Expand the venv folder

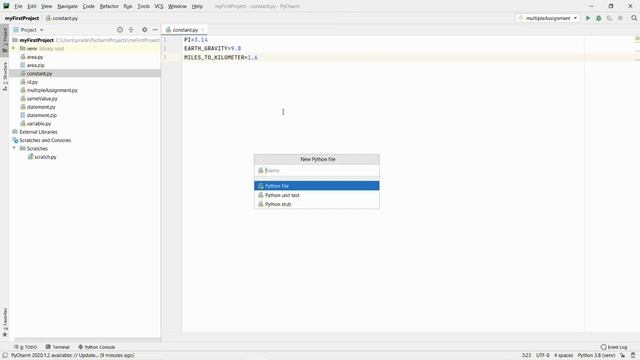(x=13, y=49)
